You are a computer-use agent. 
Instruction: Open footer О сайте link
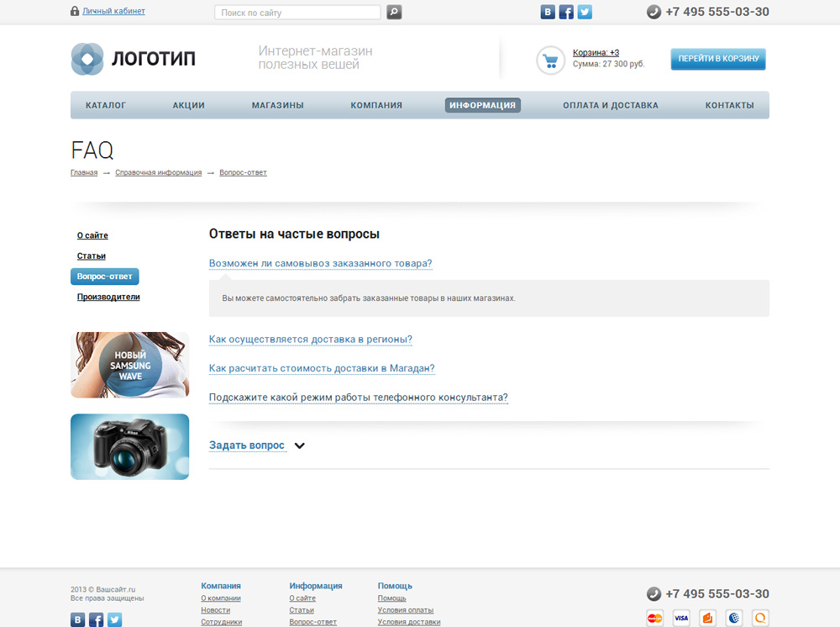click(302, 598)
